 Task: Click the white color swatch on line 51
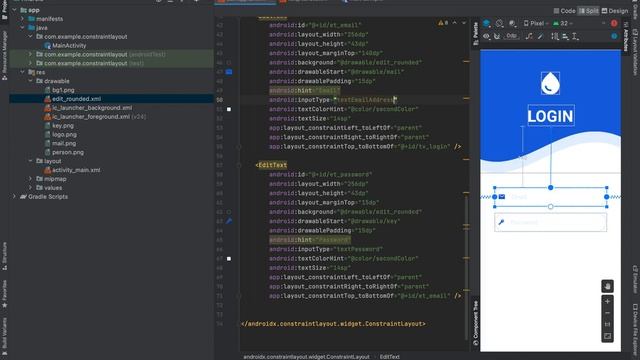(x=229, y=109)
